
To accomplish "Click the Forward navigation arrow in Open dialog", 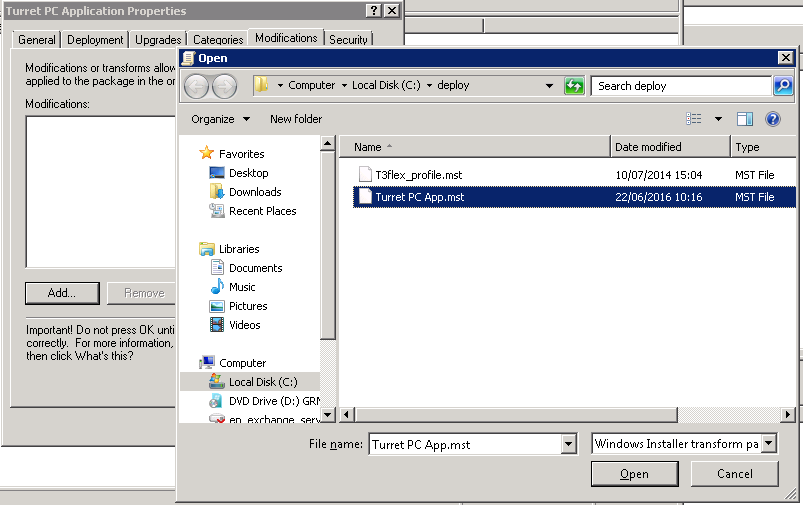I will pos(224,86).
